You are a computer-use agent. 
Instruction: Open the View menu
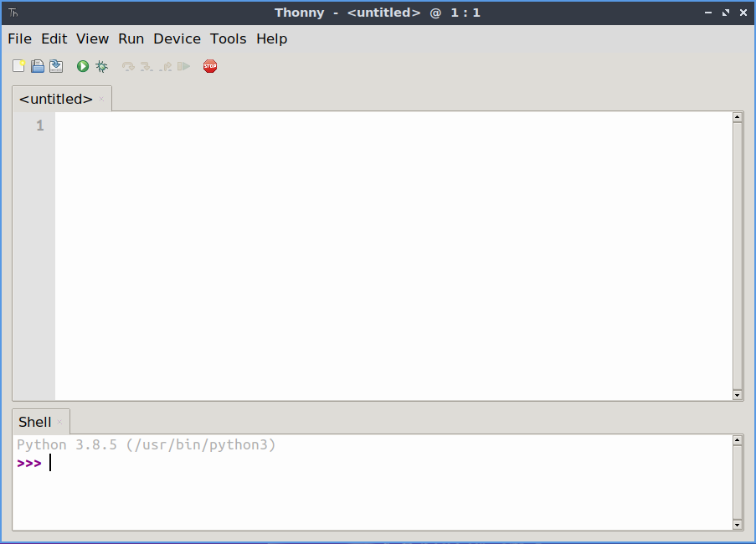point(92,38)
